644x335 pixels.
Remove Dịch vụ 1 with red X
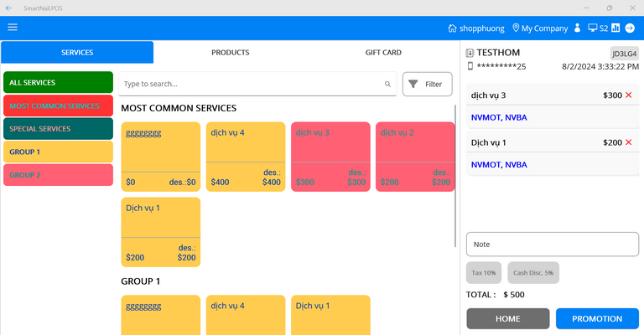tap(629, 142)
